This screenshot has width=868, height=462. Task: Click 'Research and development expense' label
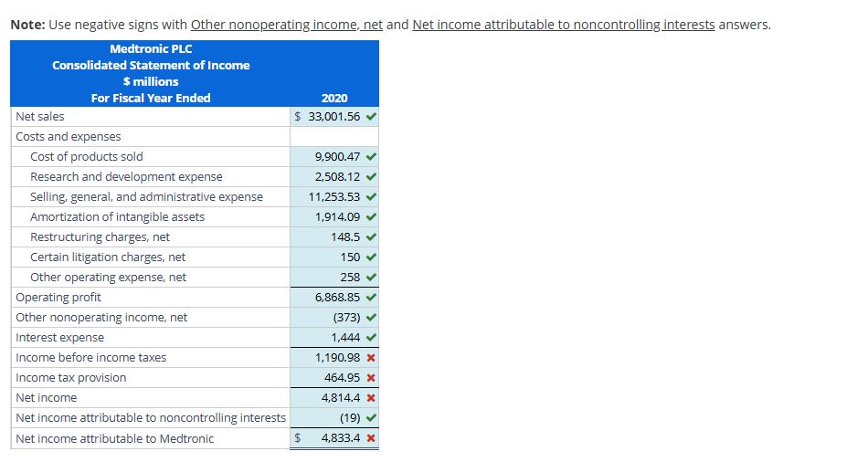[126, 176]
